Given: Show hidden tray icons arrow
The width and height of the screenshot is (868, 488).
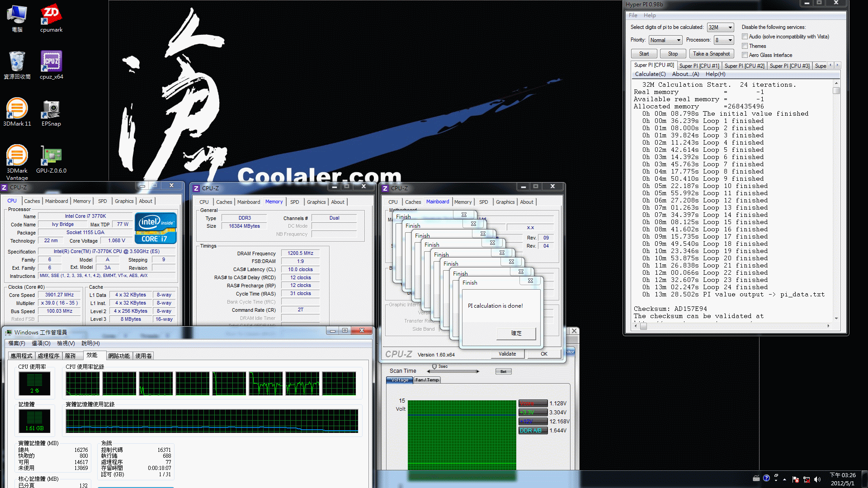Looking at the screenshot, I should coord(784,479).
